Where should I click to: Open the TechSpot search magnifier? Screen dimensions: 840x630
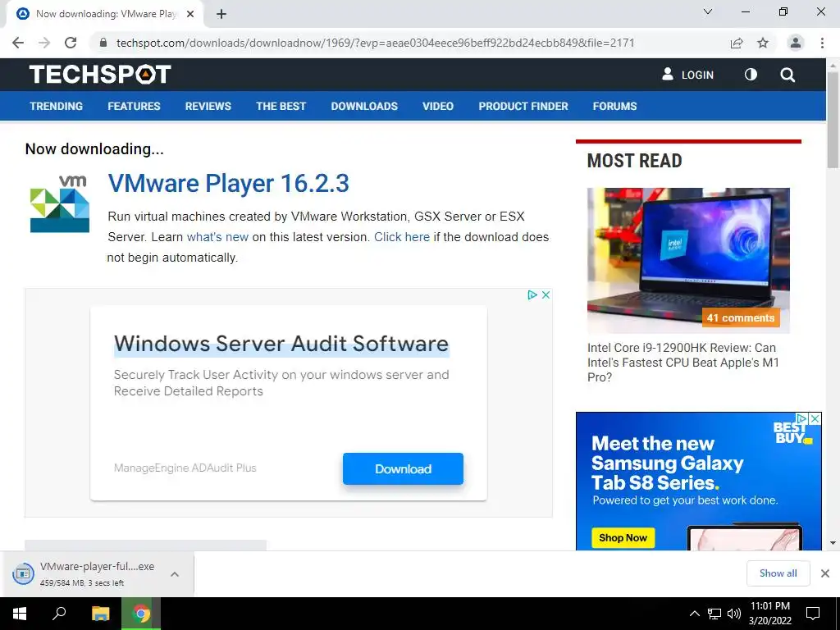[787, 75]
